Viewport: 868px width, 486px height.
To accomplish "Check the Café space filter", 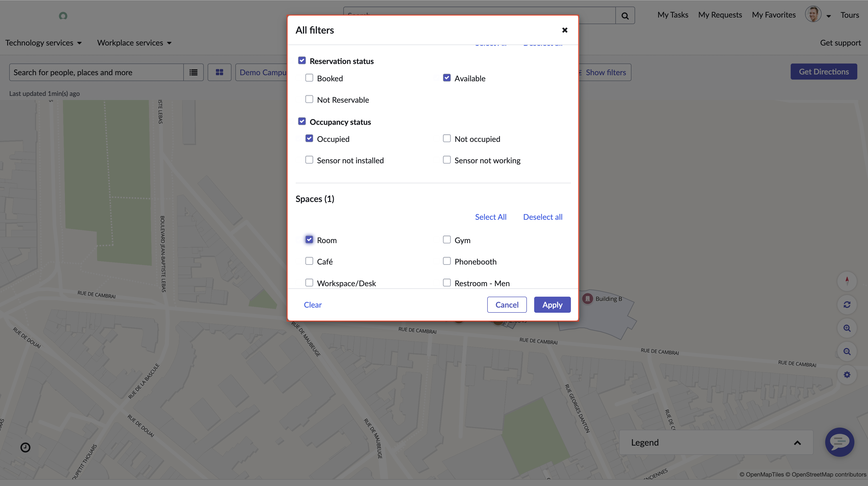I will (x=309, y=261).
